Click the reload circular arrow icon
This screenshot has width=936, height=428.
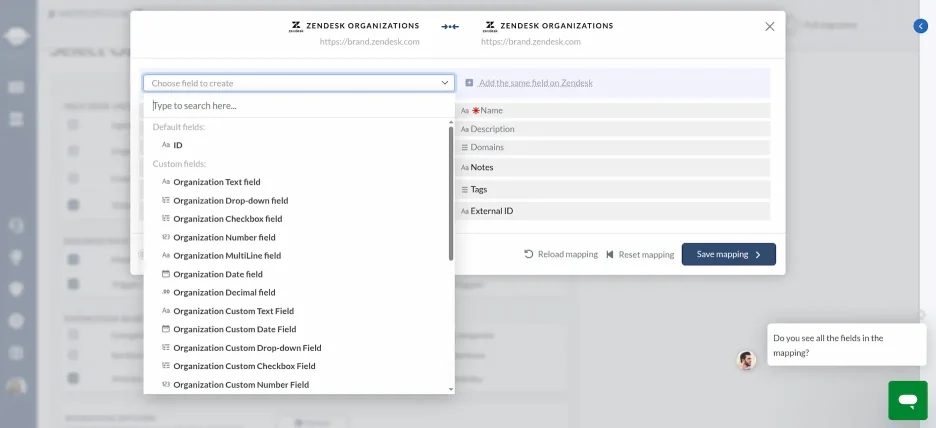[528, 254]
